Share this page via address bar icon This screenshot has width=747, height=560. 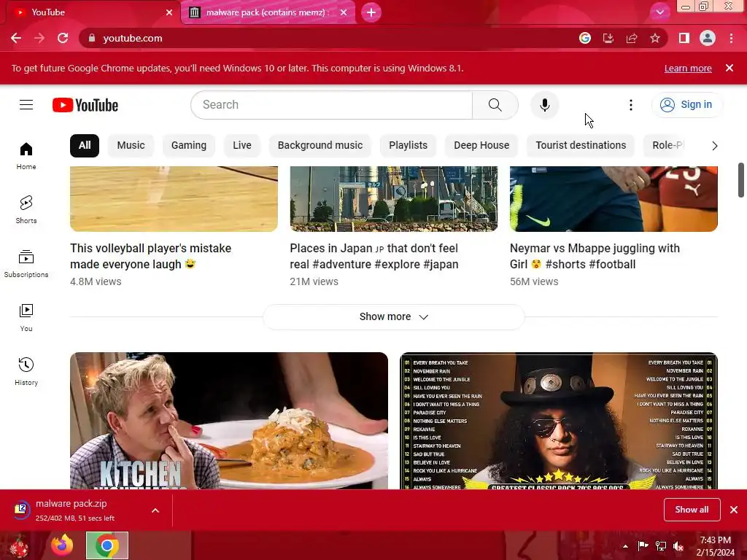tap(632, 38)
